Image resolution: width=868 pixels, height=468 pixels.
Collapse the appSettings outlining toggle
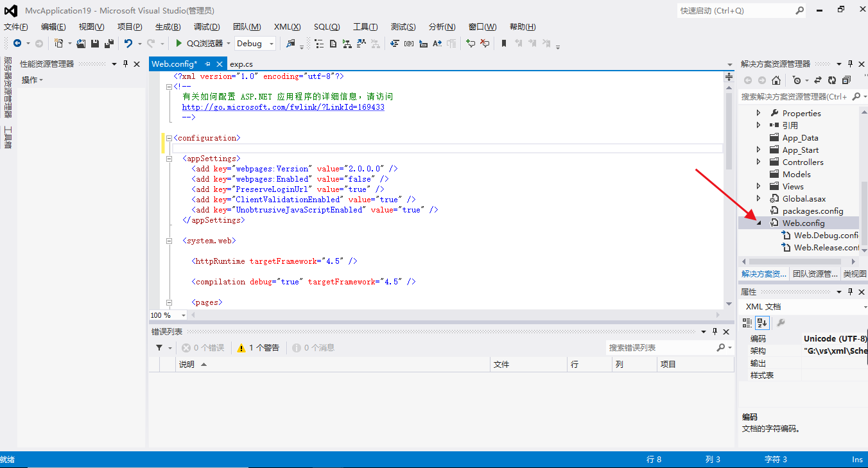[x=169, y=159]
